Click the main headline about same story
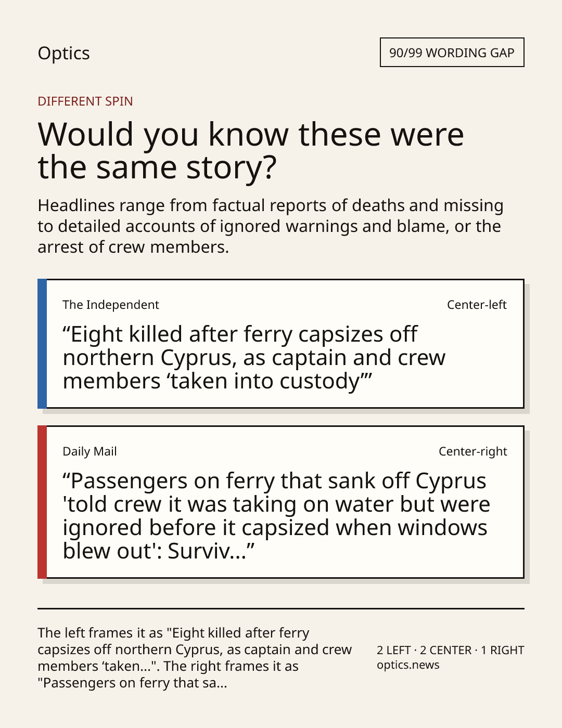The image size is (562, 728). tap(251, 151)
